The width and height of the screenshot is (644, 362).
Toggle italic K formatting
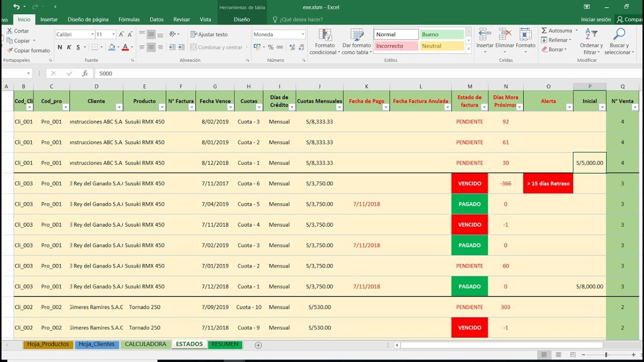pyautogui.click(x=69, y=47)
